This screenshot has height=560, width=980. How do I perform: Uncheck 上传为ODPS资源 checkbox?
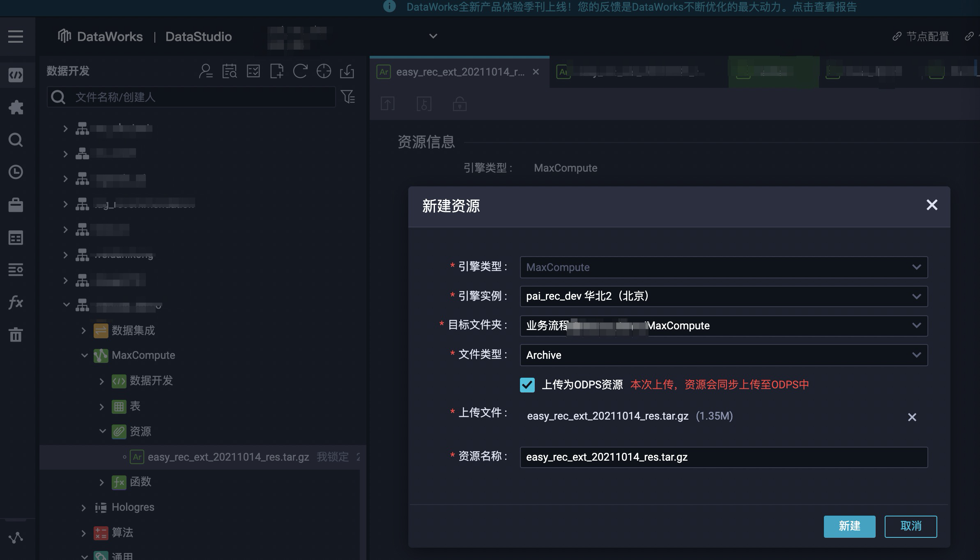[x=527, y=385]
